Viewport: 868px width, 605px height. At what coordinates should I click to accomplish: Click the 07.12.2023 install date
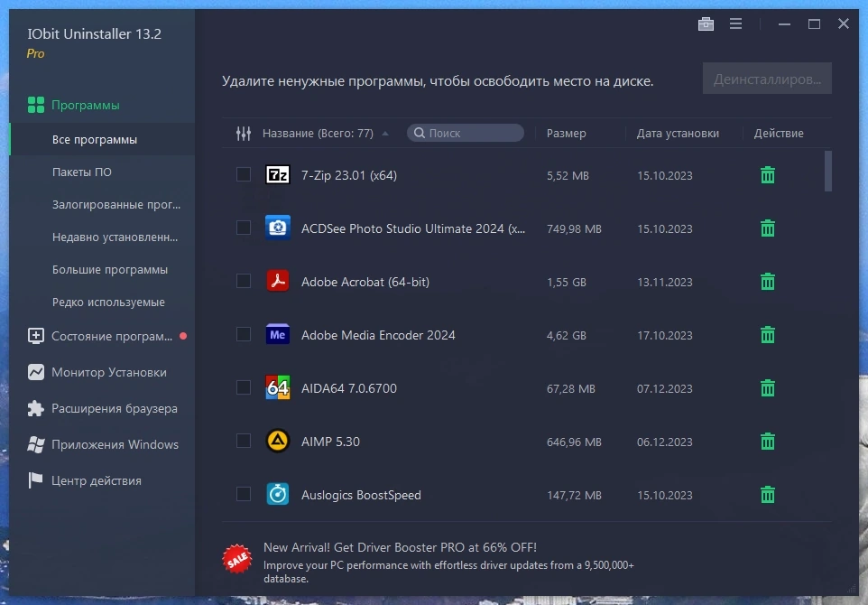click(664, 388)
